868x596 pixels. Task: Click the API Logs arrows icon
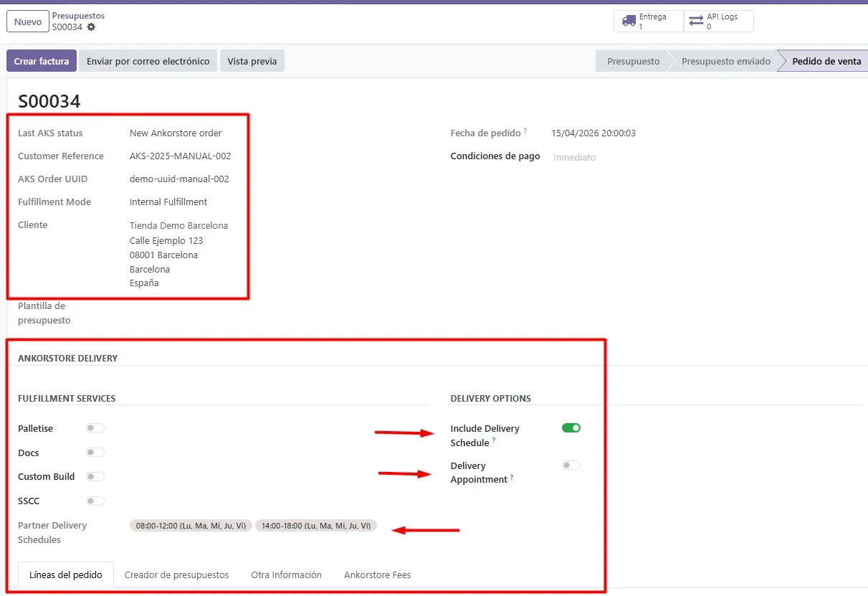696,22
